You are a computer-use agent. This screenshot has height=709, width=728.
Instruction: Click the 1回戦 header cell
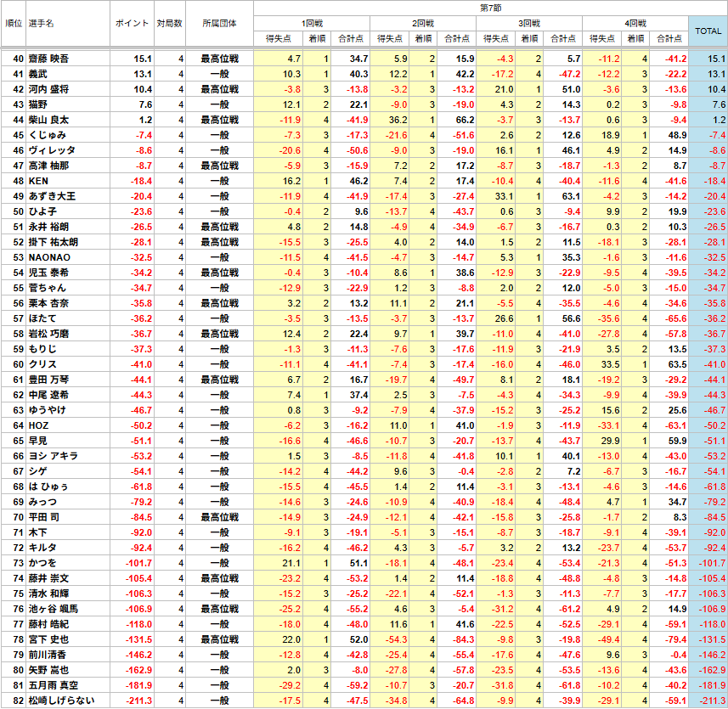point(312,23)
